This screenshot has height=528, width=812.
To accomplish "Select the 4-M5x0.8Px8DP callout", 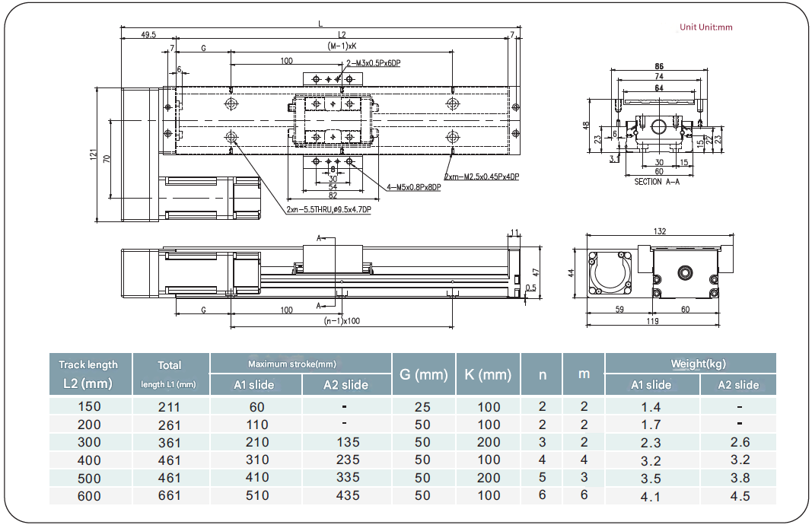I will tap(413, 188).
